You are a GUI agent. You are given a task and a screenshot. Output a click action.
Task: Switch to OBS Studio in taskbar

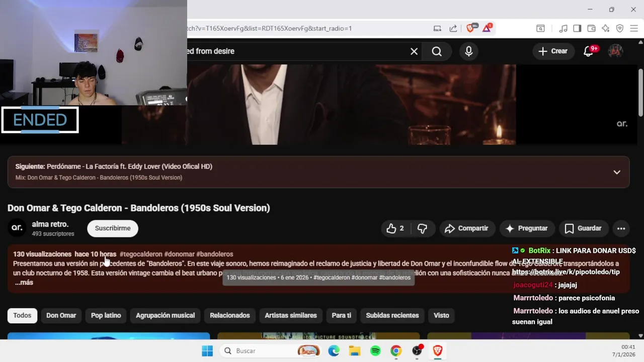[417, 351]
